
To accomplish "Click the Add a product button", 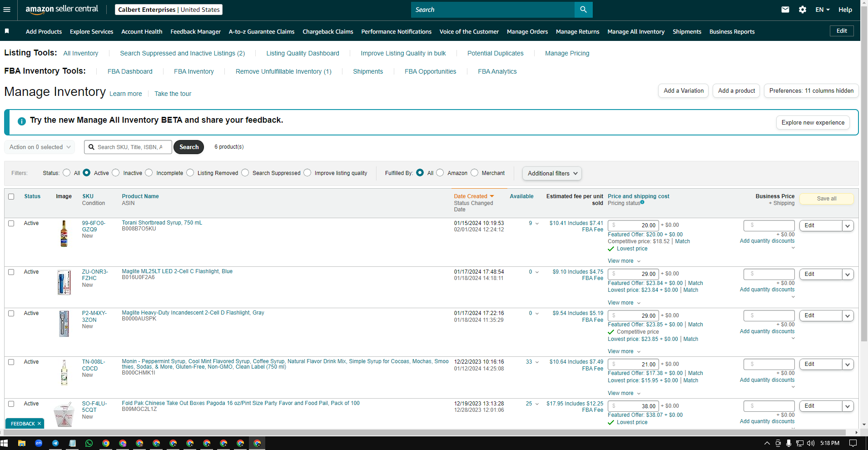I will click(736, 91).
